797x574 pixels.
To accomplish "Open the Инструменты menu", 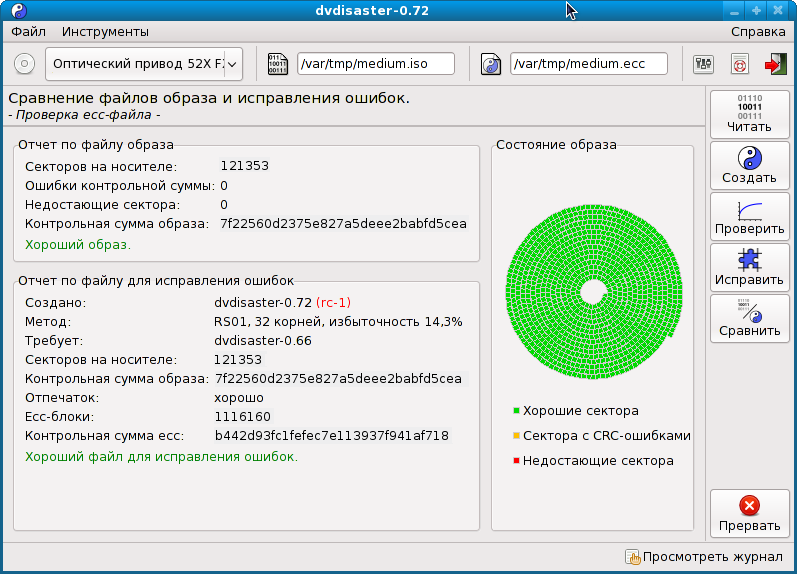I will (105, 32).
